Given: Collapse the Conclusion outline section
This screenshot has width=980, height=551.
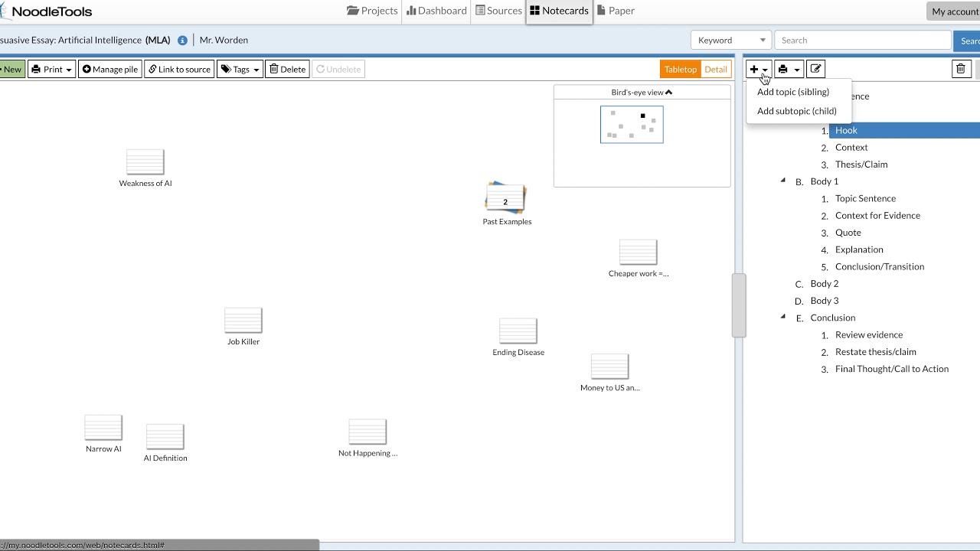Looking at the screenshot, I should [782, 317].
